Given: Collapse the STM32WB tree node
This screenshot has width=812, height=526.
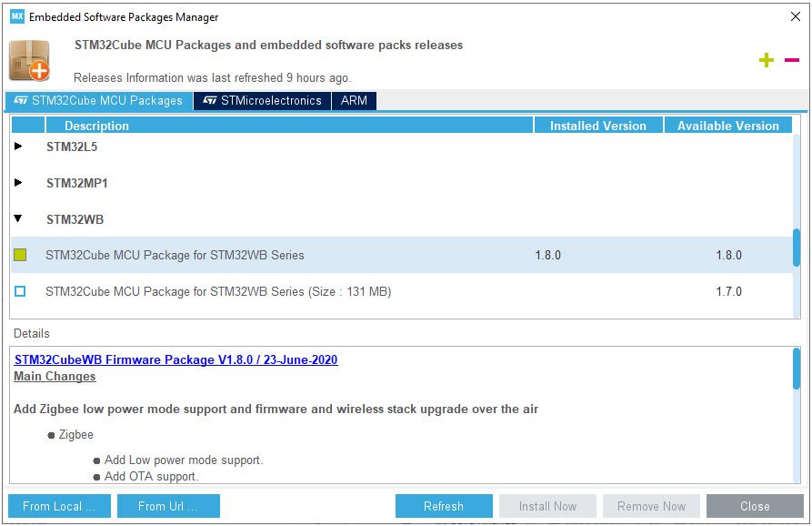Looking at the screenshot, I should [x=18, y=218].
